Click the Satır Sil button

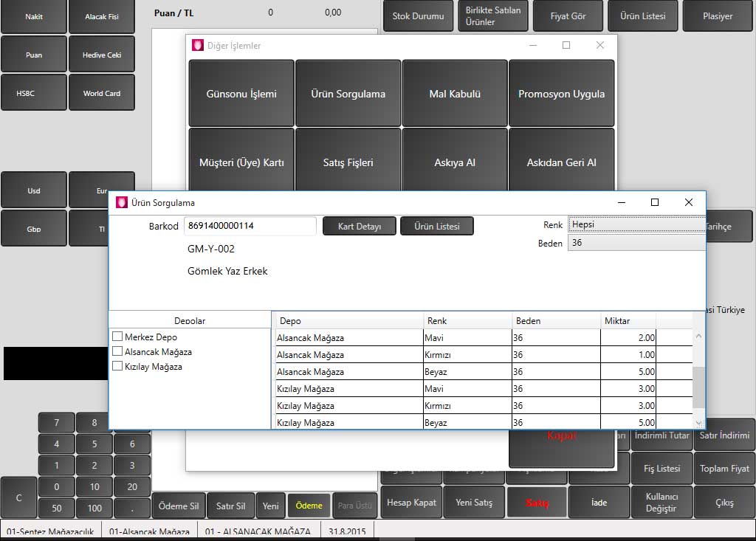pyautogui.click(x=230, y=506)
